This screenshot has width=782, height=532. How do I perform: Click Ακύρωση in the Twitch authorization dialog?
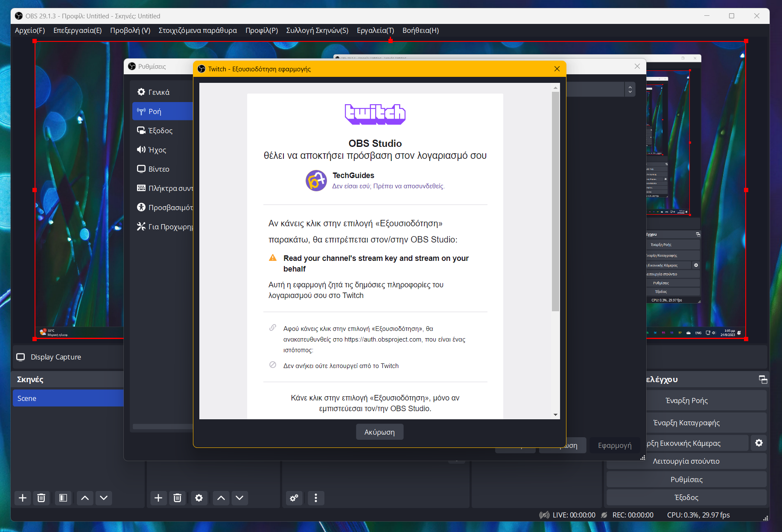(x=379, y=432)
